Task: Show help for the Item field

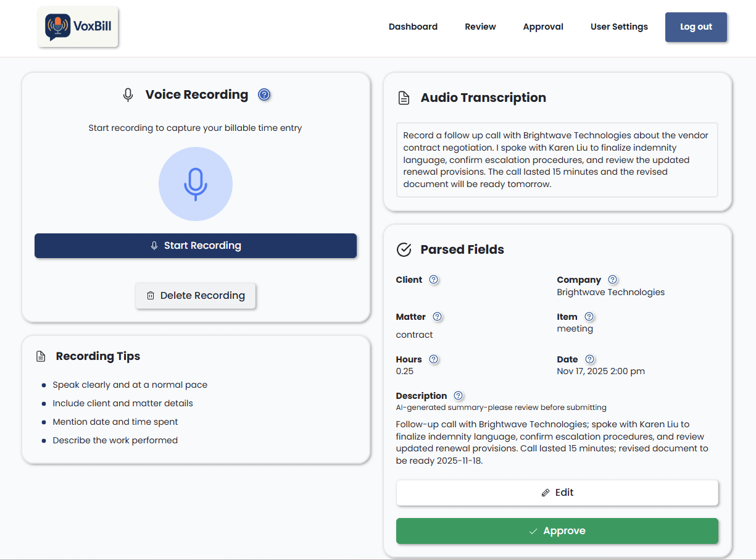Action: tap(589, 317)
